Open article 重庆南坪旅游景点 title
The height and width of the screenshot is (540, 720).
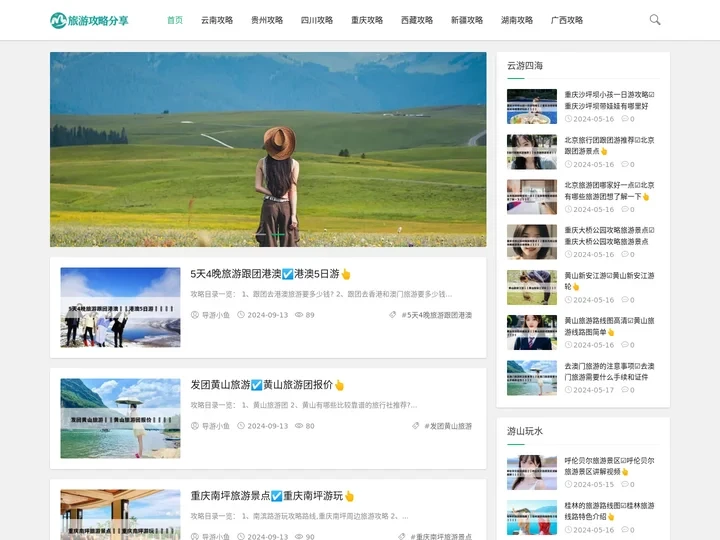click(x=272, y=496)
